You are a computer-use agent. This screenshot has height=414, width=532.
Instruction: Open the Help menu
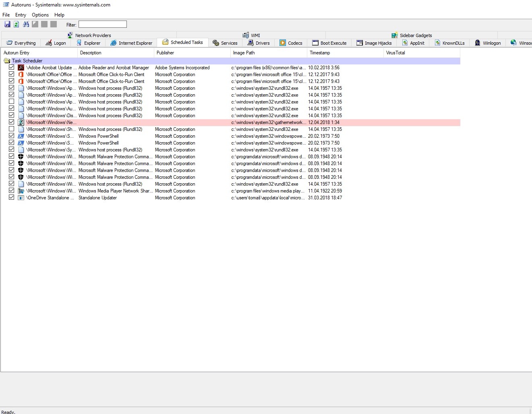tap(59, 15)
